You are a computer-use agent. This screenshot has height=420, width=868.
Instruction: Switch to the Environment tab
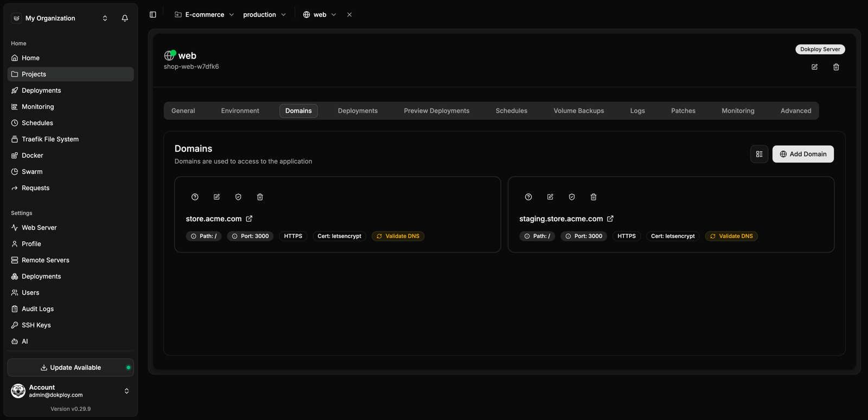pos(240,111)
